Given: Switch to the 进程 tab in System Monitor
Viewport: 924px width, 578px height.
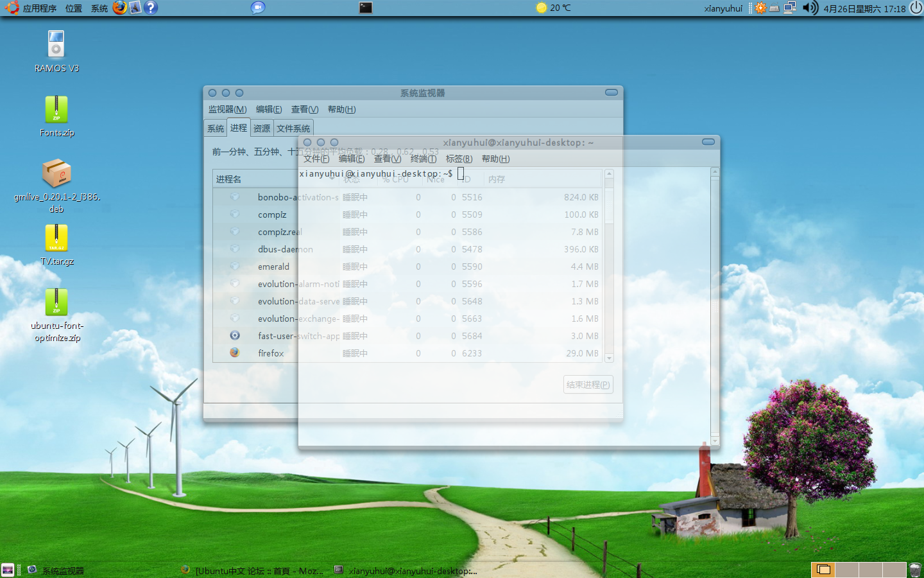Looking at the screenshot, I should (239, 128).
